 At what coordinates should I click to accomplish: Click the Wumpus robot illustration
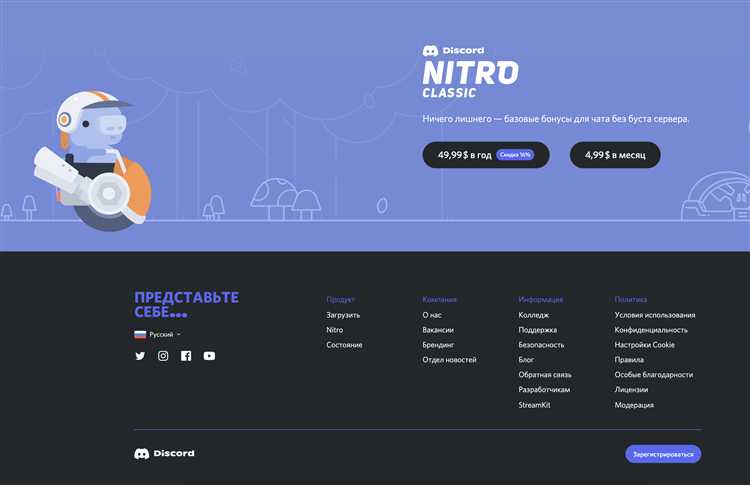click(92, 160)
